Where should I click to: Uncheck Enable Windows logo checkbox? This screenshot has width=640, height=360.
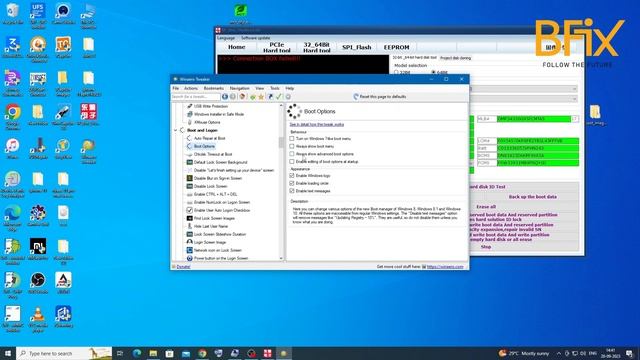(x=292, y=176)
